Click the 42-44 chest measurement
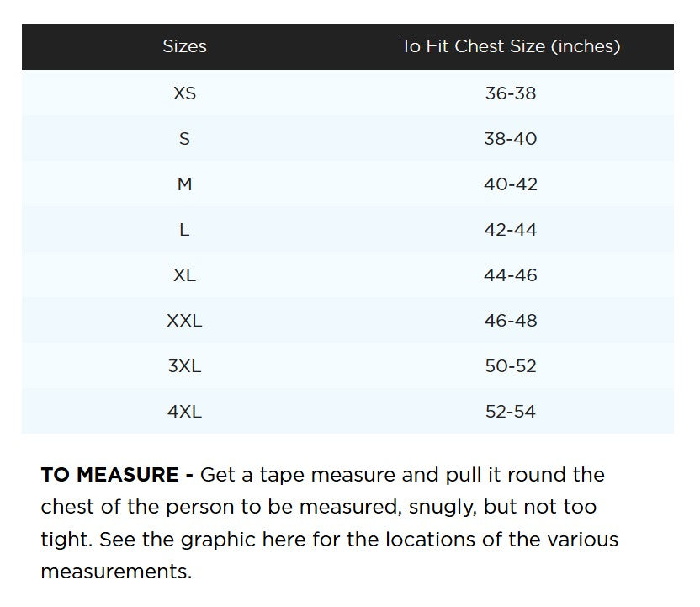The height and width of the screenshot is (607, 700). click(x=511, y=229)
